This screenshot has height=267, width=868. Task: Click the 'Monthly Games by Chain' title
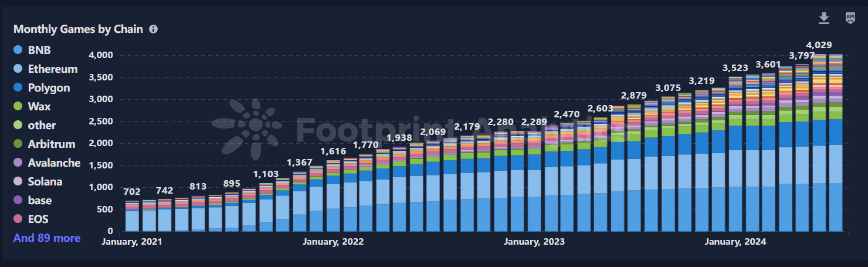(78, 29)
